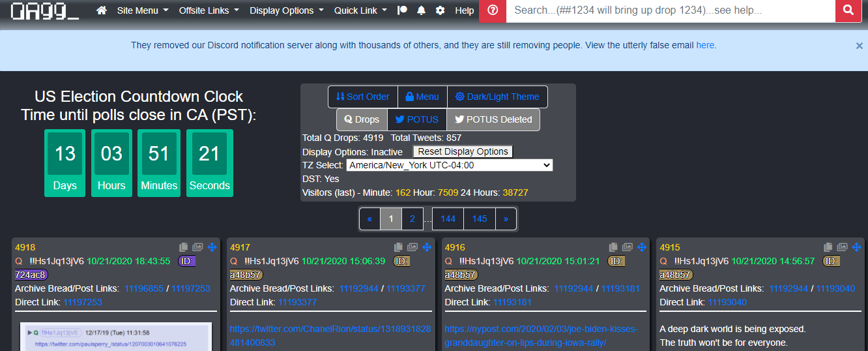The width and height of the screenshot is (868, 351).
Task: Open drop number 4916 link
Action: pyautogui.click(x=455, y=247)
